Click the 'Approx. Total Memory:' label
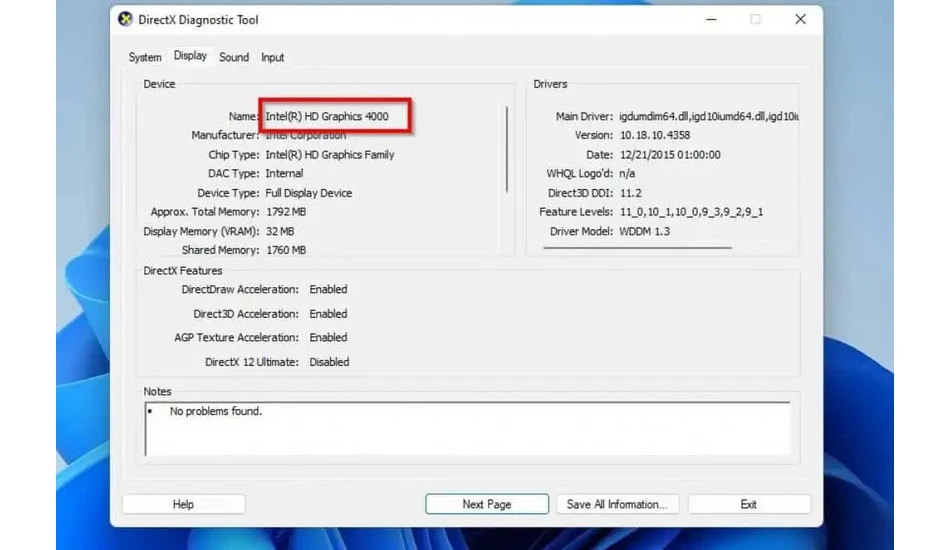 pyautogui.click(x=205, y=212)
